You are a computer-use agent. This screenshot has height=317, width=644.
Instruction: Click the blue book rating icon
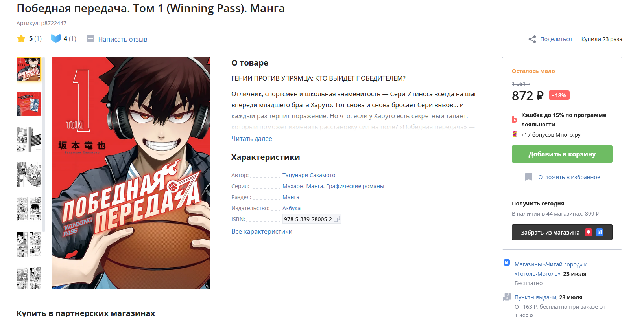pos(56,38)
